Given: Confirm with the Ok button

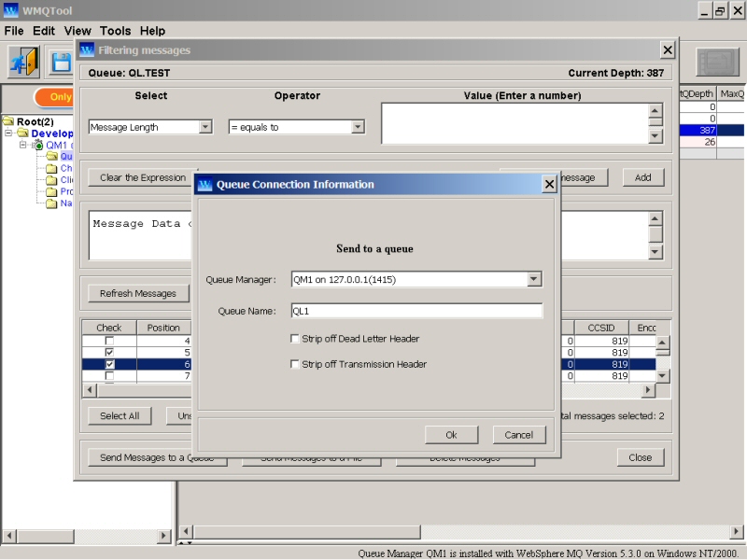Looking at the screenshot, I should [451, 435].
